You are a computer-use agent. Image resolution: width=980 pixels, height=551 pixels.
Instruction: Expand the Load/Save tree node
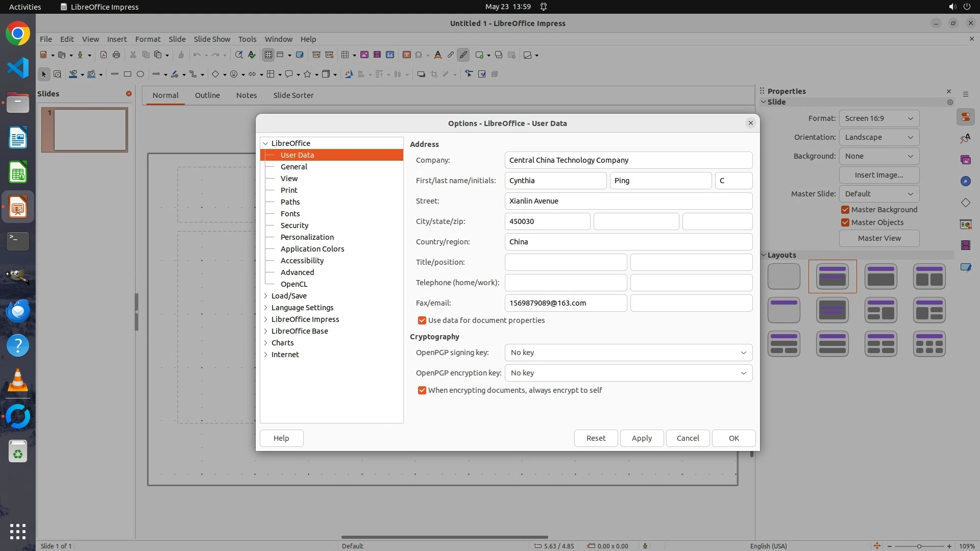pyautogui.click(x=266, y=296)
